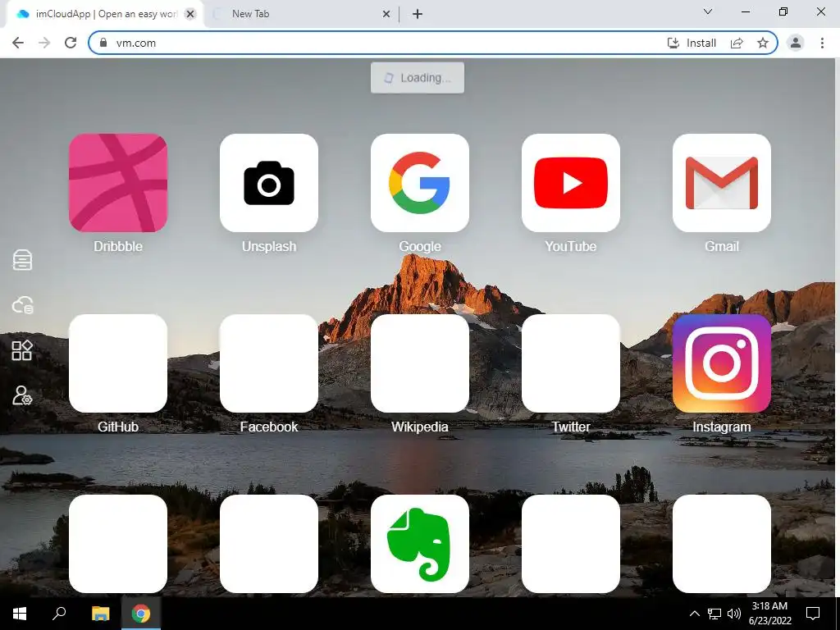
Task: Open taskbar search magnifier
Action: pyautogui.click(x=59, y=614)
